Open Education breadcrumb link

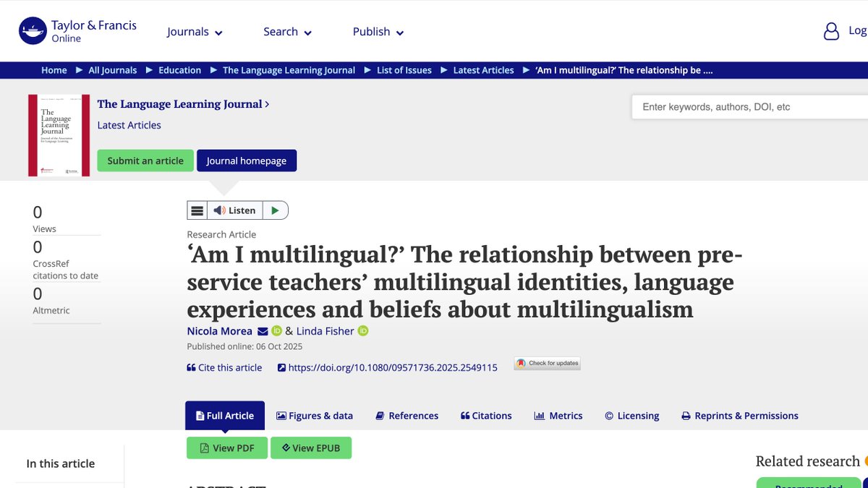(x=179, y=70)
